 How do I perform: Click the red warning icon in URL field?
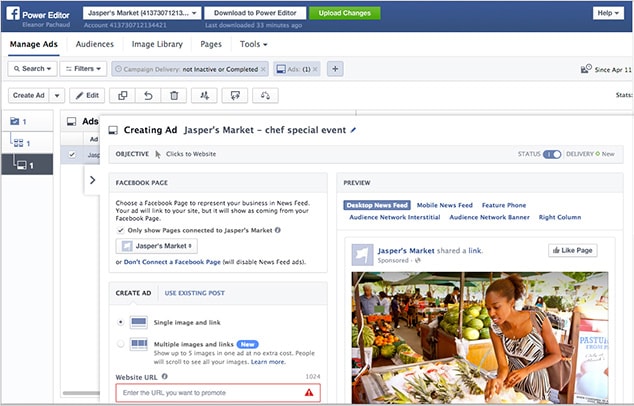pos(309,392)
